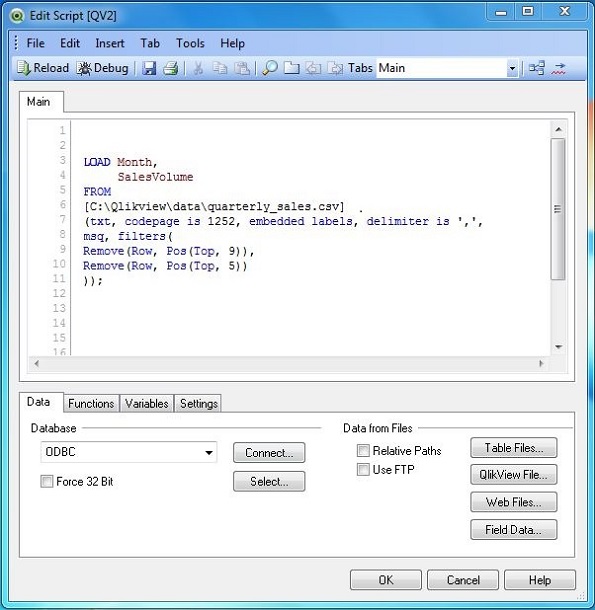
Task: Expand the Tabs Main dropdown
Action: pos(512,68)
